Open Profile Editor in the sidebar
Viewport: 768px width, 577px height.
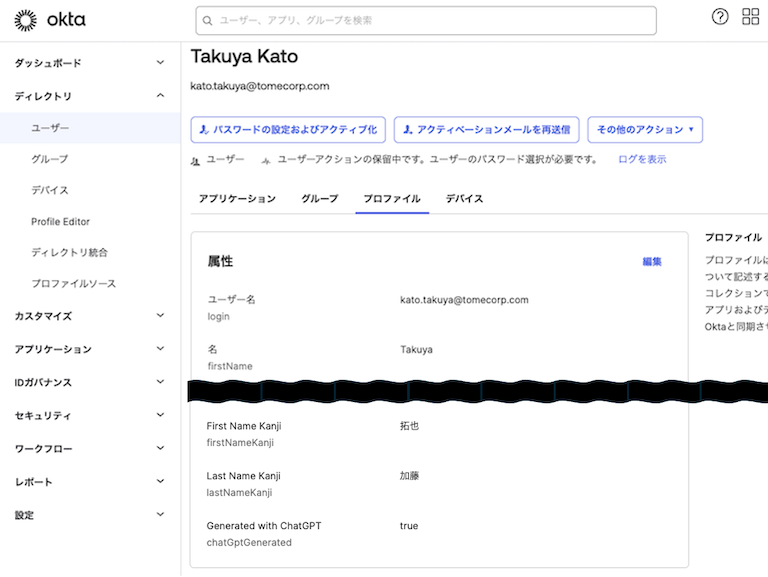click(x=60, y=221)
